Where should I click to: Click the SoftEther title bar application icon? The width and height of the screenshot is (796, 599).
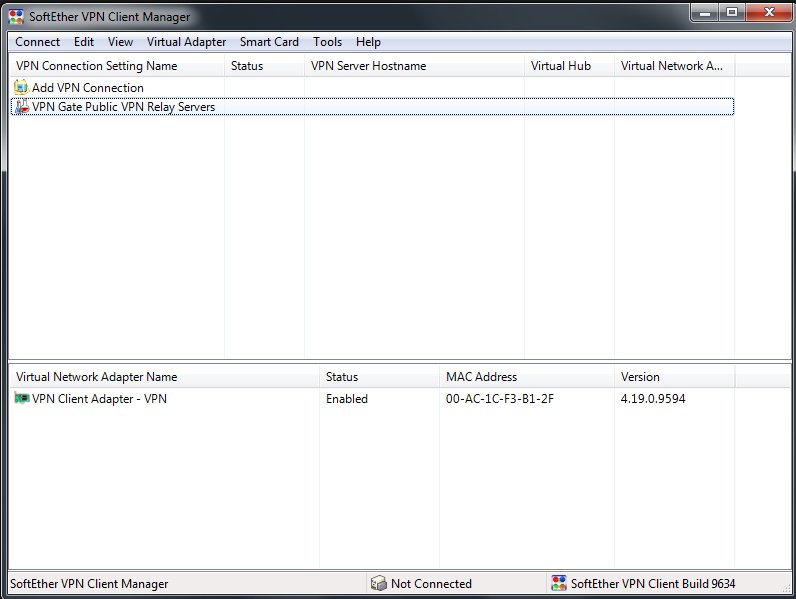[16, 17]
